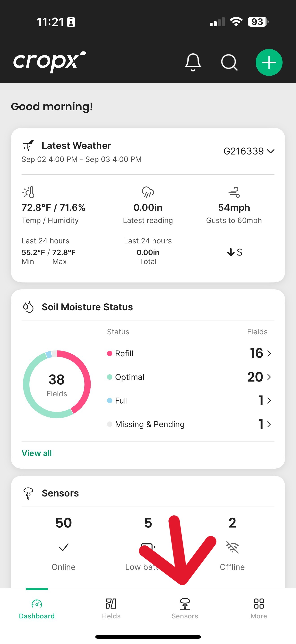Tap the online sensors checkmark icon
296x644 pixels.
click(x=63, y=547)
